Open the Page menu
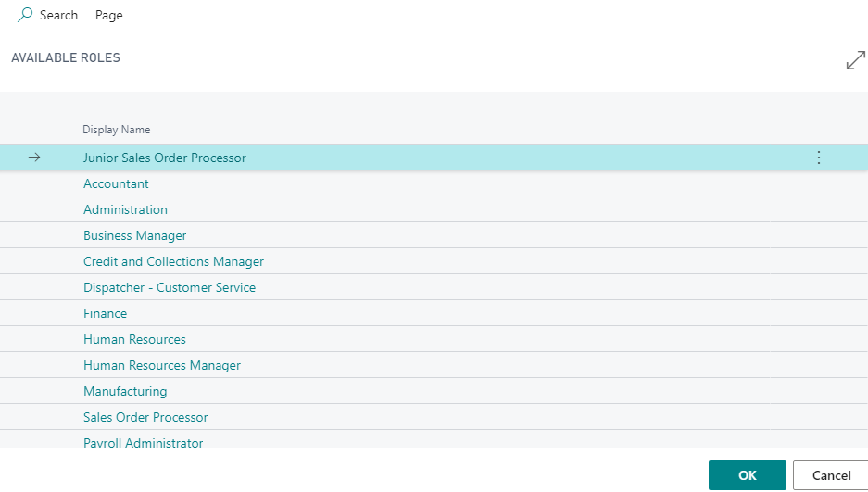868x492 pixels. point(108,16)
